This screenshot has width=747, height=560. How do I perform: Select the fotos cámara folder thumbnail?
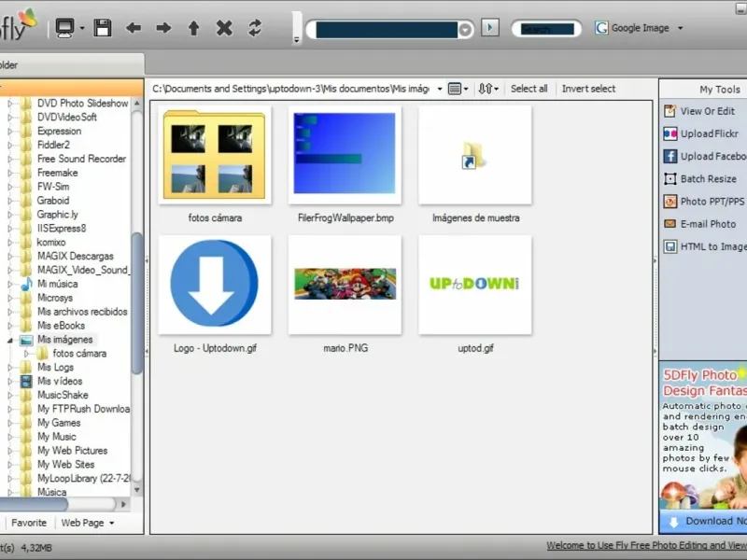(215, 155)
